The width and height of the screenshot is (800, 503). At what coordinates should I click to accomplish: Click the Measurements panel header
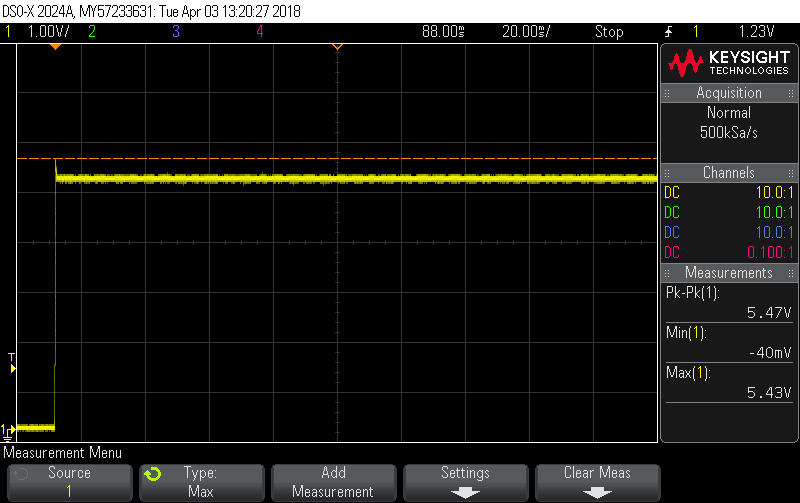[729, 272]
